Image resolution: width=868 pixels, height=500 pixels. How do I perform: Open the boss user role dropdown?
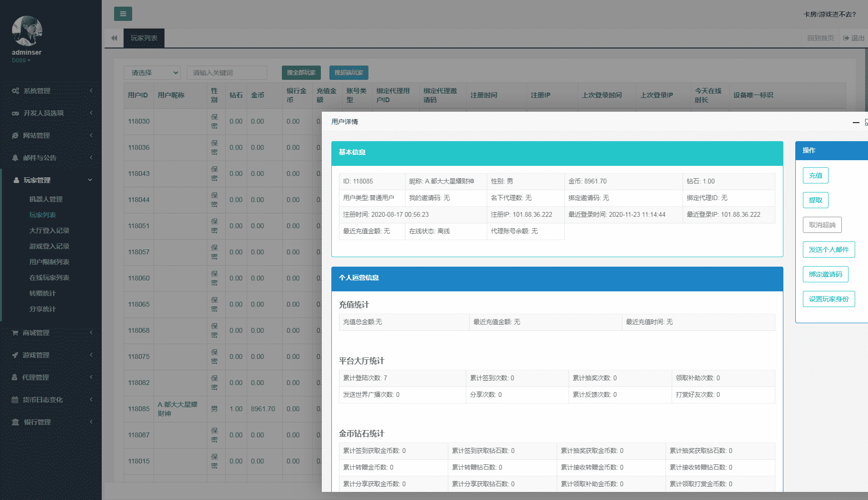click(21, 60)
